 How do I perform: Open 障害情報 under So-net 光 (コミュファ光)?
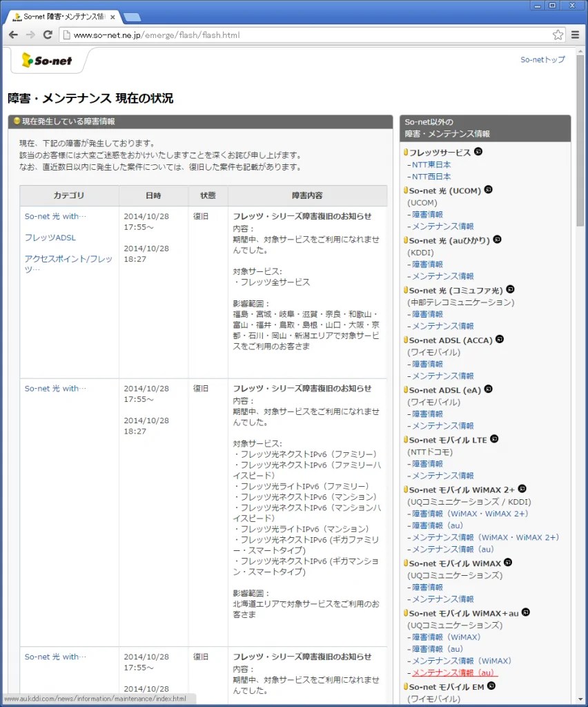coord(428,314)
